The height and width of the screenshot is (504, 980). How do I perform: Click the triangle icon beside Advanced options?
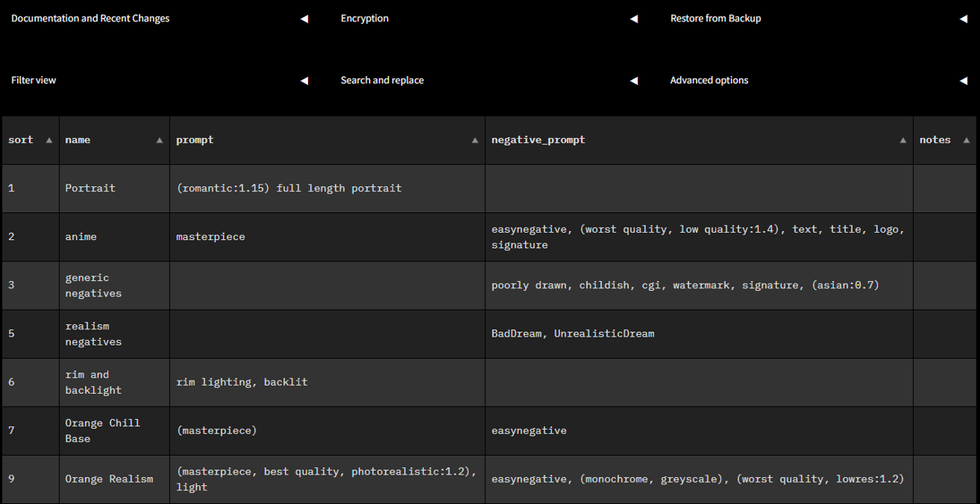click(964, 80)
